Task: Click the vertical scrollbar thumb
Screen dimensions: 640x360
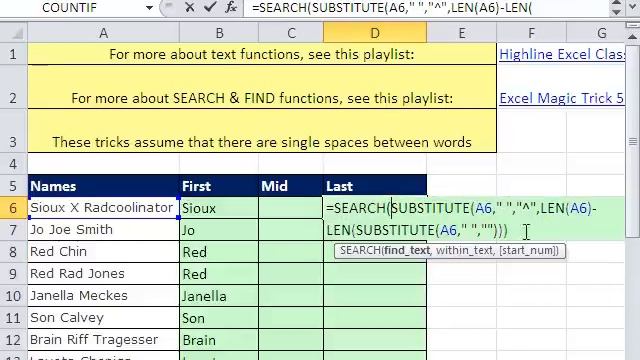Action: [x=632, y=141]
